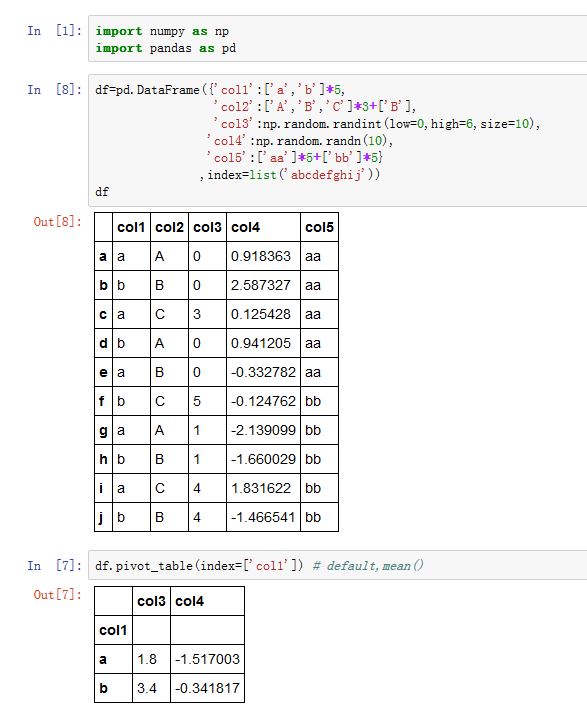Image resolution: width=587 pixels, height=716 pixels.
Task: Click the col3 header in the Out[8] table
Action: pos(207,227)
